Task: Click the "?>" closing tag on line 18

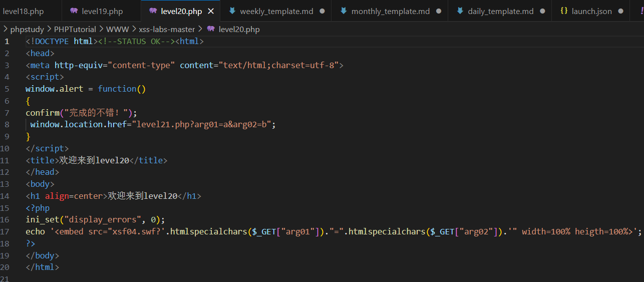Action: [x=31, y=243]
